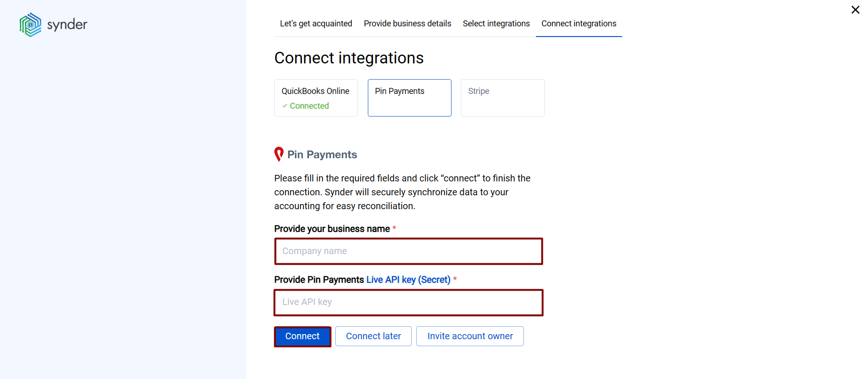This screenshot has height=379, width=868.
Task: Click the Connect later button
Action: click(x=373, y=336)
